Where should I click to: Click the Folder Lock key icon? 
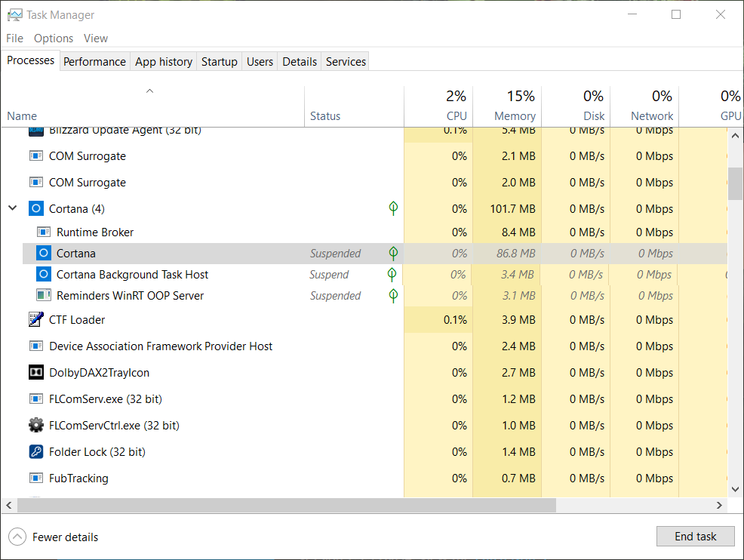[36, 452]
